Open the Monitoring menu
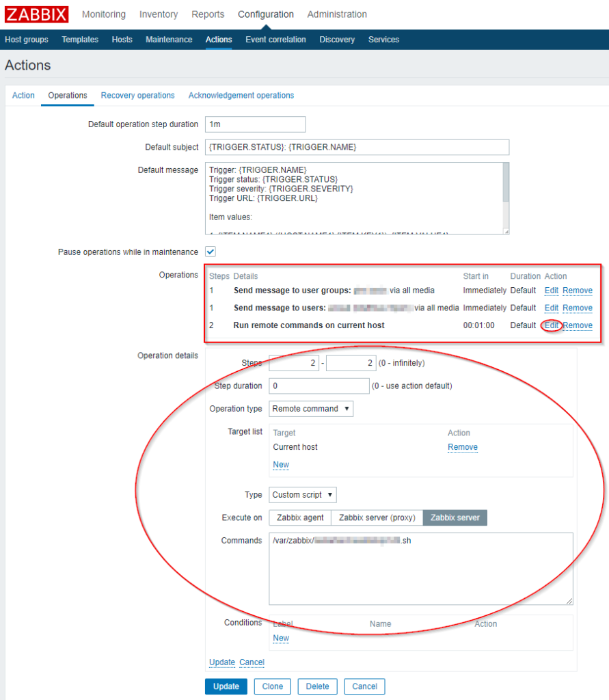Image resolution: width=609 pixels, height=700 pixels. click(103, 14)
